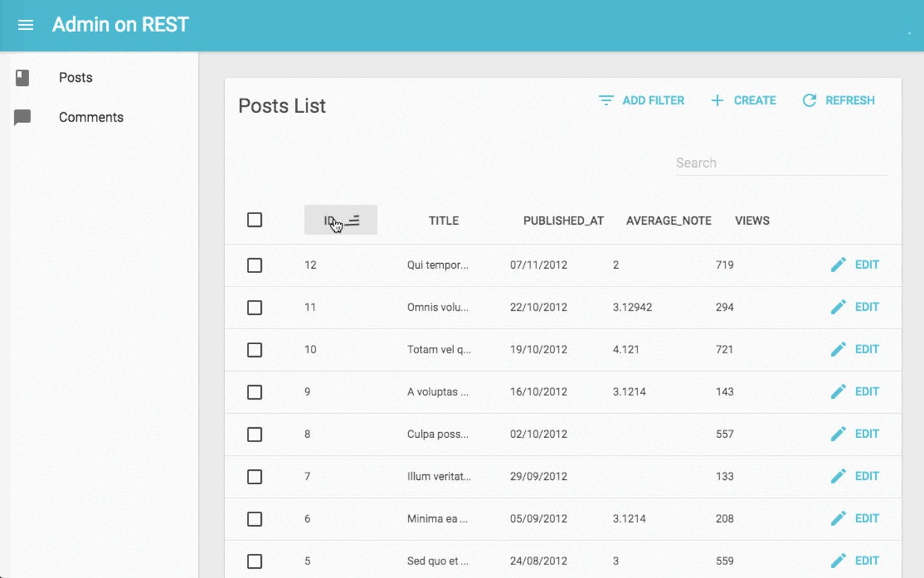Click the date 22/10/2012
Screen dimensions: 924x578
[538, 307]
